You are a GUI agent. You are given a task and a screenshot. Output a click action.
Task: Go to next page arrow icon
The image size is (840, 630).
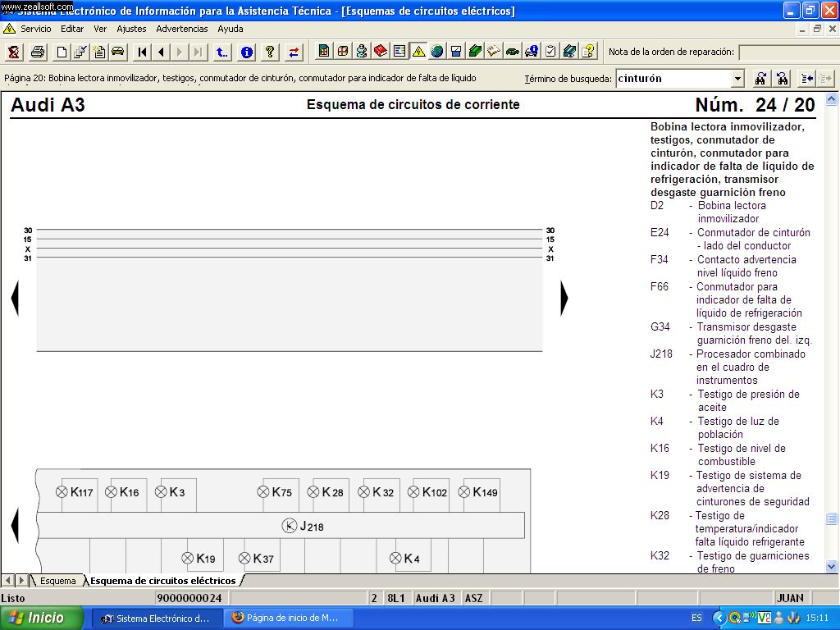pos(180,52)
